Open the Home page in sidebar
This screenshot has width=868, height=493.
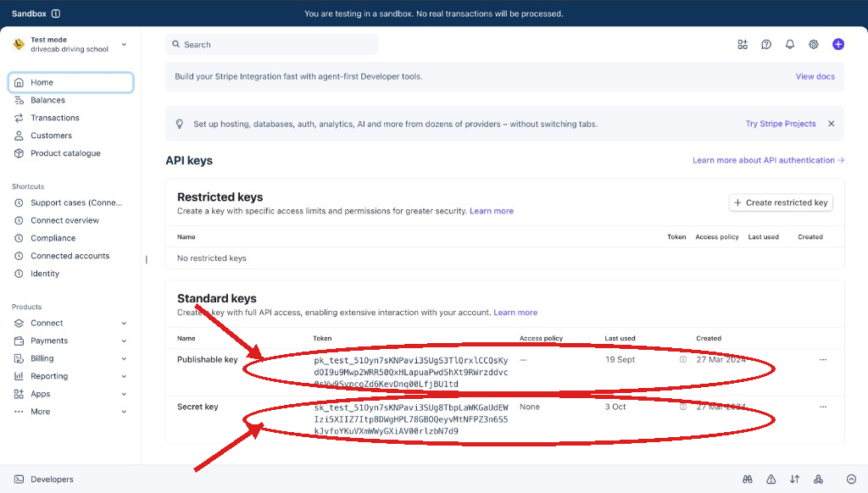(71, 82)
